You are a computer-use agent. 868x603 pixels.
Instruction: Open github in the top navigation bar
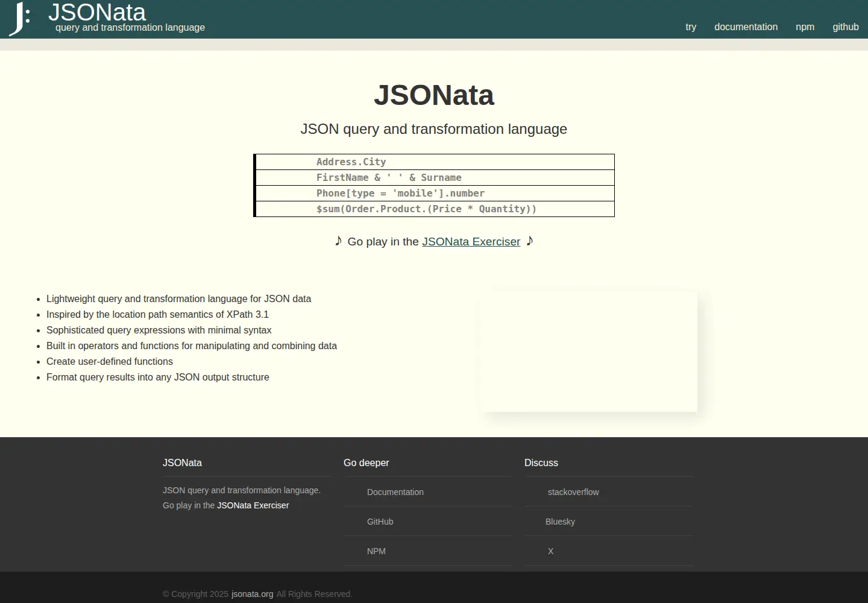[846, 27]
